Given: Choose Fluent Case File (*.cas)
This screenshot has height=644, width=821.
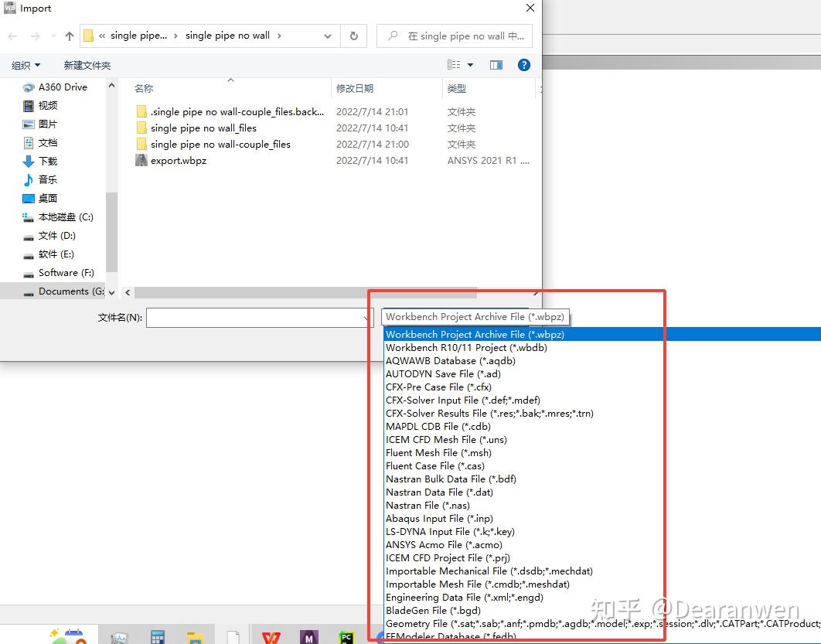Looking at the screenshot, I should click(x=435, y=465).
